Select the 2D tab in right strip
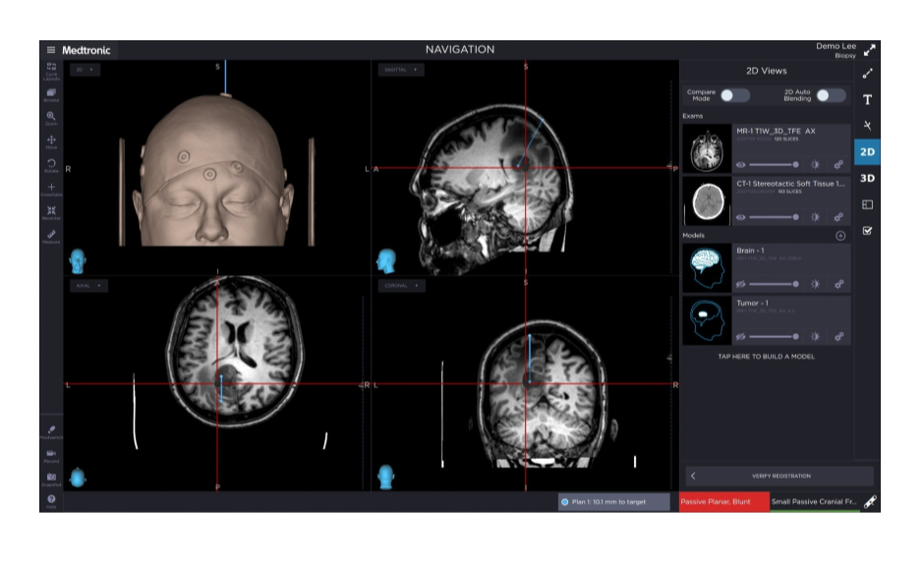This screenshot has width=924, height=564. 867,152
